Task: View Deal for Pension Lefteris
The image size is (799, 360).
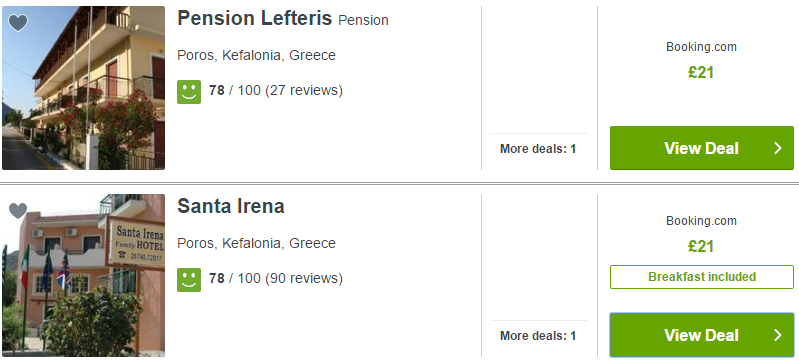Action: coord(702,148)
